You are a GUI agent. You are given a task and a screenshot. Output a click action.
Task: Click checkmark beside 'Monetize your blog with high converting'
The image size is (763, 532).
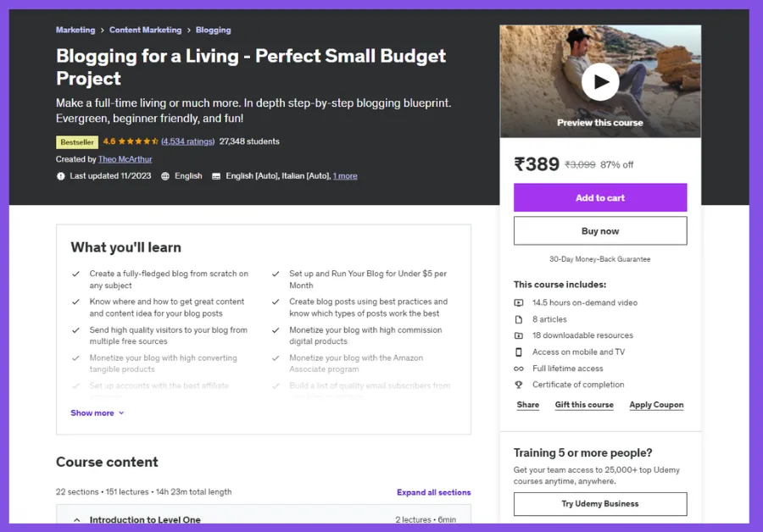pos(76,358)
